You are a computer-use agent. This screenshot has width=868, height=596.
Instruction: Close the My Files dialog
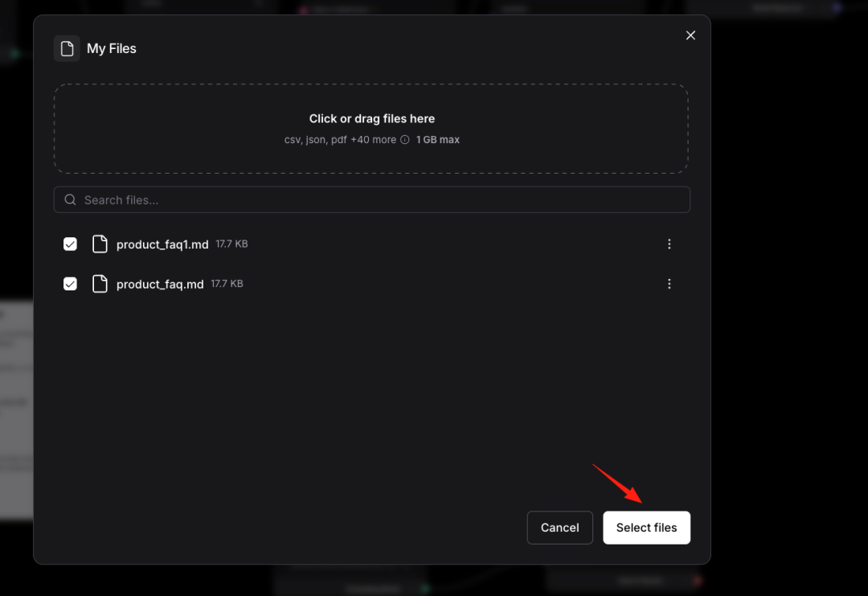tap(690, 35)
